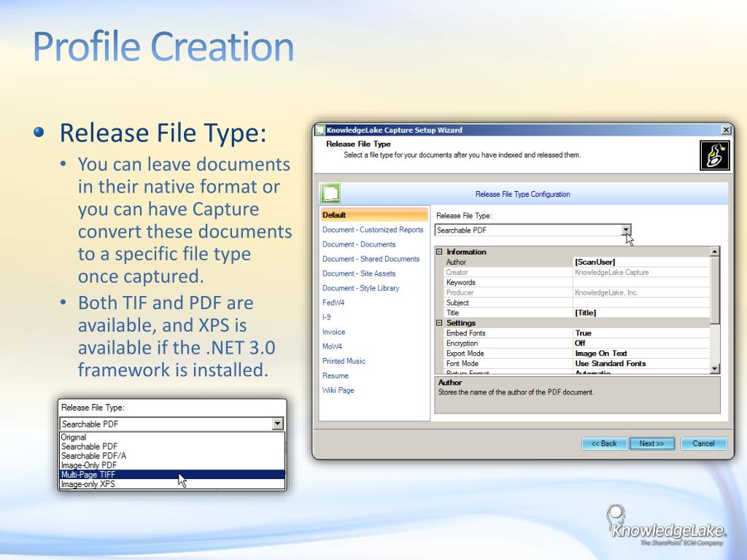Screen dimensions: 747x560
Task: Select the Resume content type
Action: 335,376
